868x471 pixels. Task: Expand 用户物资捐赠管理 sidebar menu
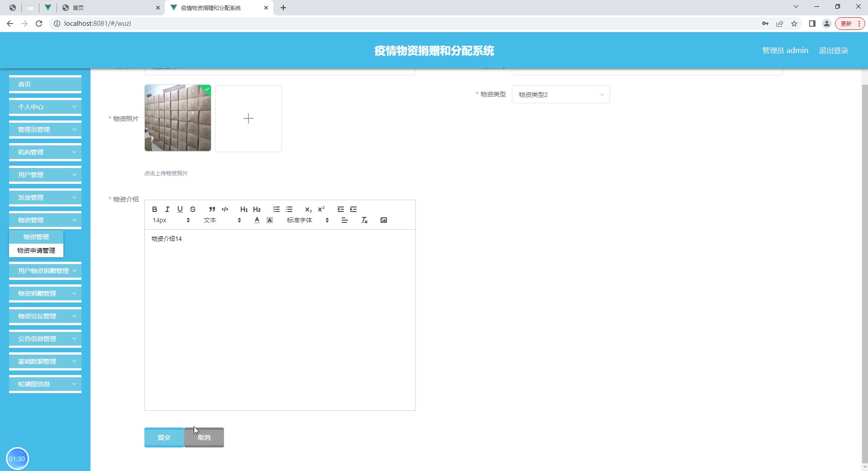coord(45,271)
